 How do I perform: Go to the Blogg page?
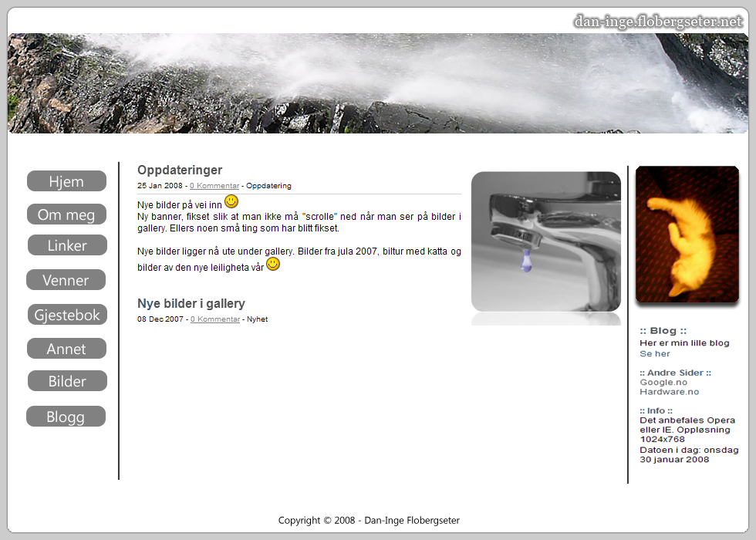(x=66, y=416)
